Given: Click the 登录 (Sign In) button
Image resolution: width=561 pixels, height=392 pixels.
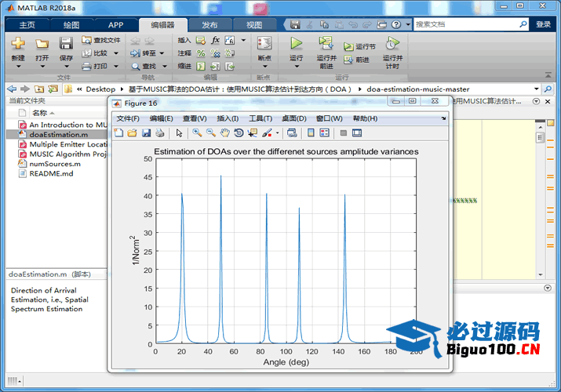Looking at the screenshot, I should pyautogui.click(x=543, y=25).
